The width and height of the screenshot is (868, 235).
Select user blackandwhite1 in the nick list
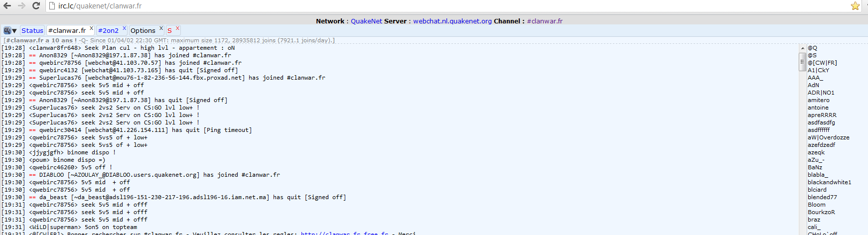coord(829,182)
